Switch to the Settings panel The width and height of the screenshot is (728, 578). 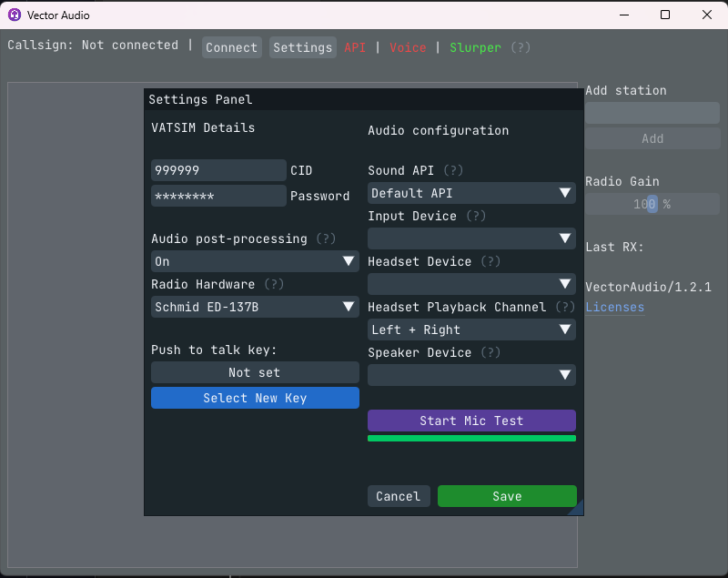click(302, 47)
